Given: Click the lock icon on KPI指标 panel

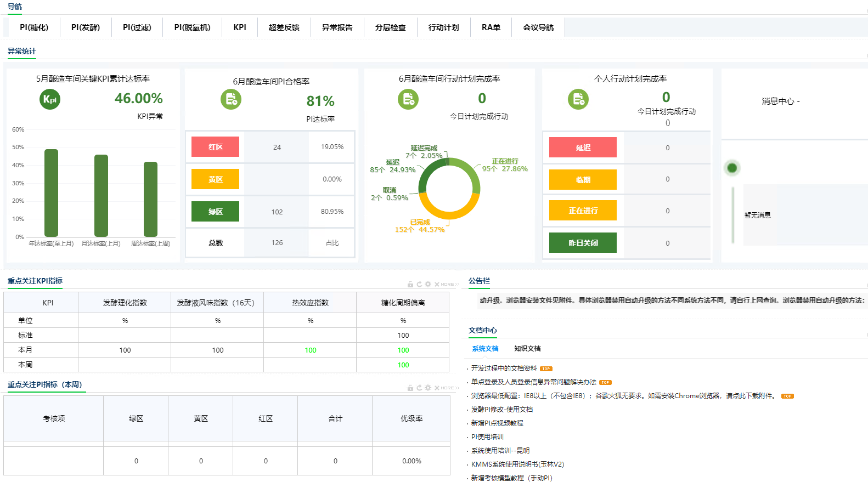Looking at the screenshot, I should pos(410,284).
